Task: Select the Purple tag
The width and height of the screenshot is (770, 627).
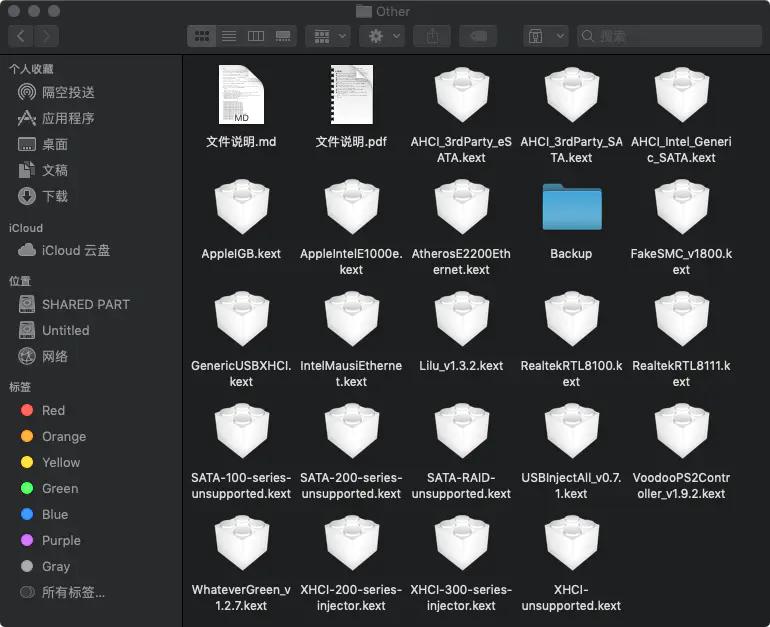Action: 51,541
